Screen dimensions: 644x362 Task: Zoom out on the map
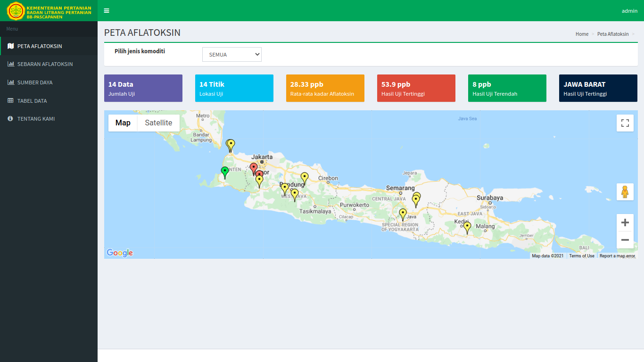coord(625,240)
